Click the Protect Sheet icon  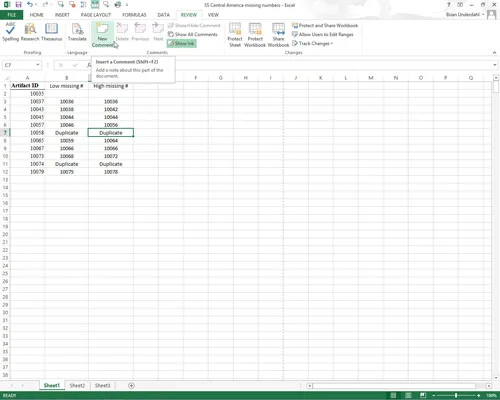click(235, 35)
